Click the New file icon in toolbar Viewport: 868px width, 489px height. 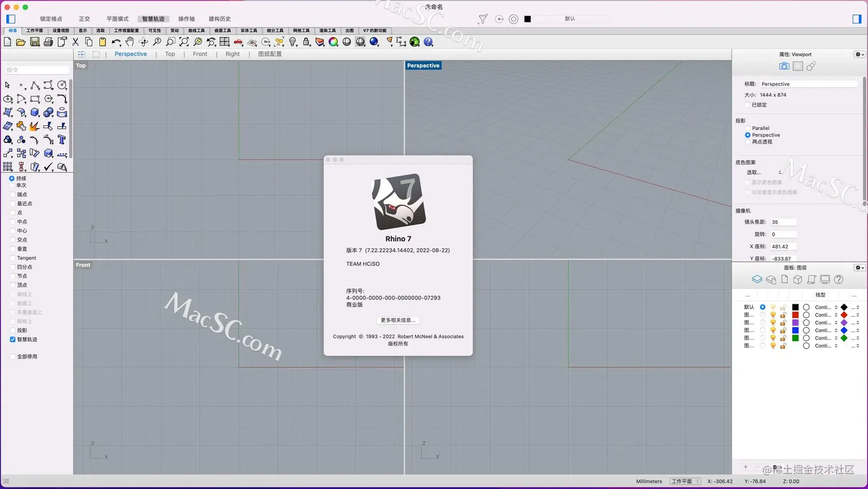(7, 42)
